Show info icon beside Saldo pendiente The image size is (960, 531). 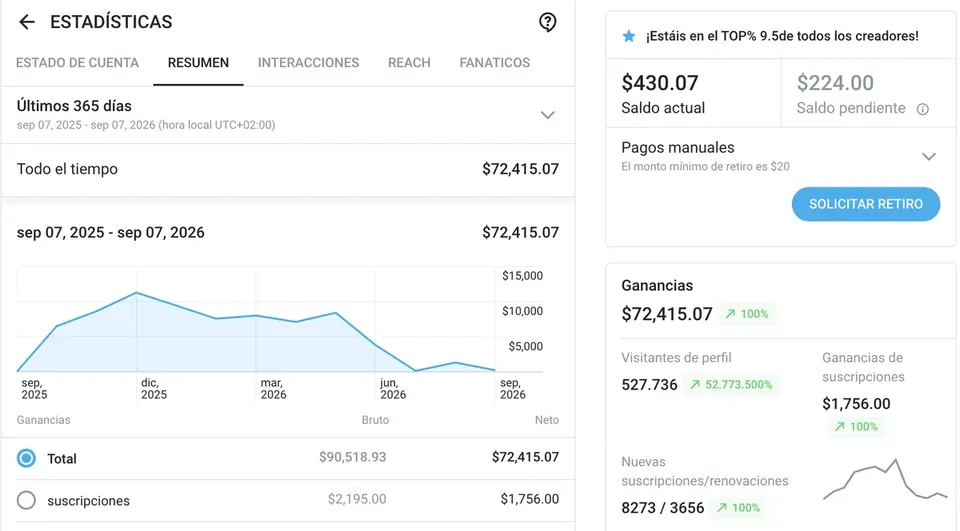pyautogui.click(x=922, y=109)
